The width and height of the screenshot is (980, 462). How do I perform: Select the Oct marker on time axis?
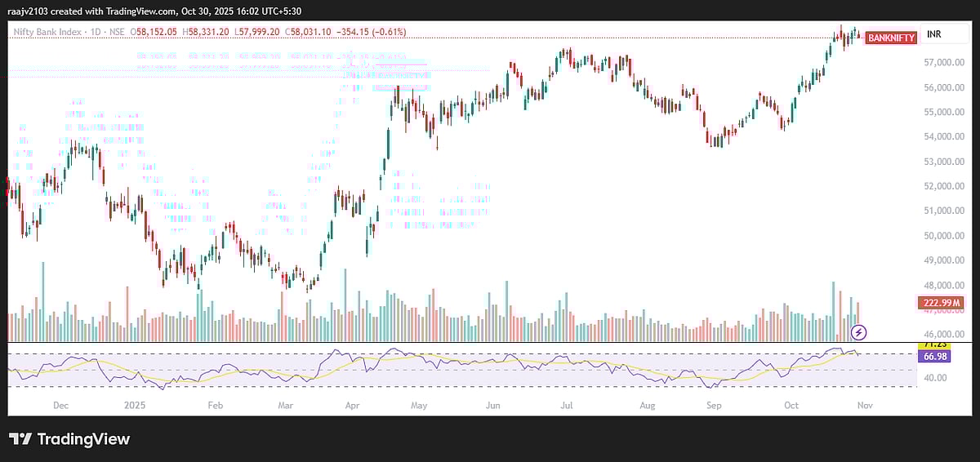click(x=791, y=404)
